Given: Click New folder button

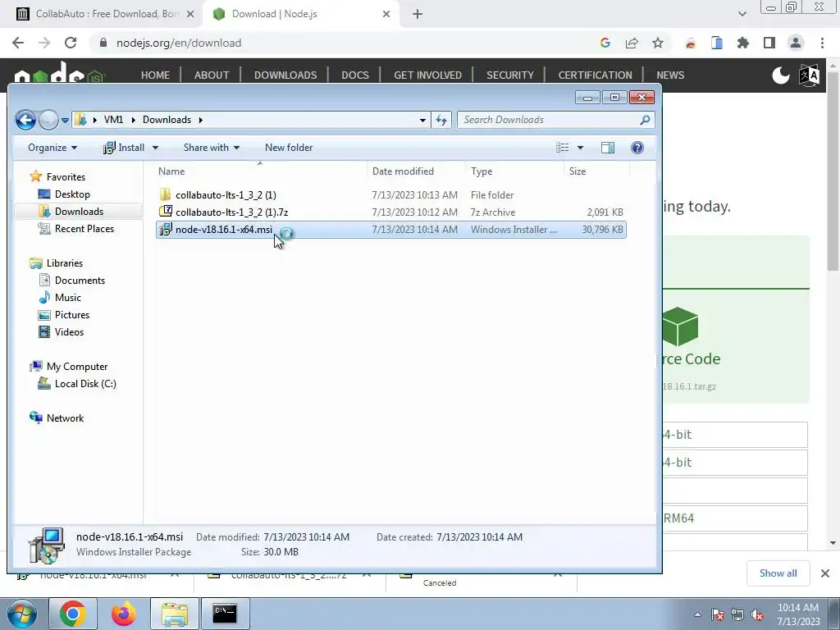Looking at the screenshot, I should tap(289, 148).
